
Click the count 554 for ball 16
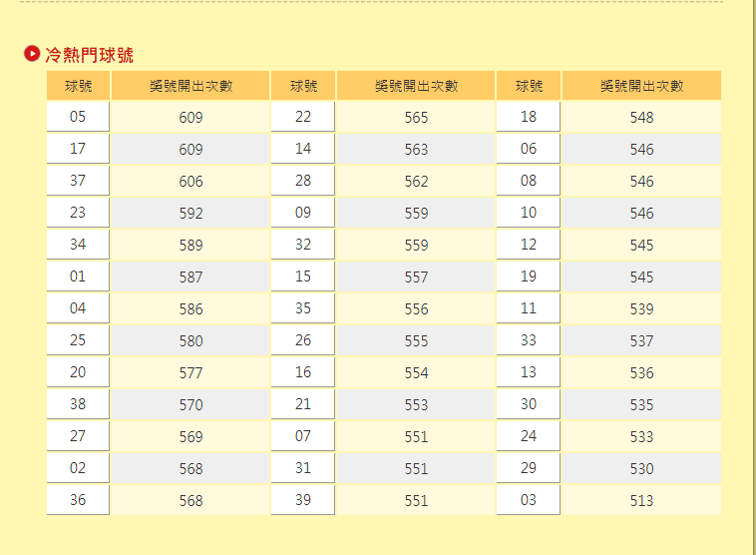point(416,372)
